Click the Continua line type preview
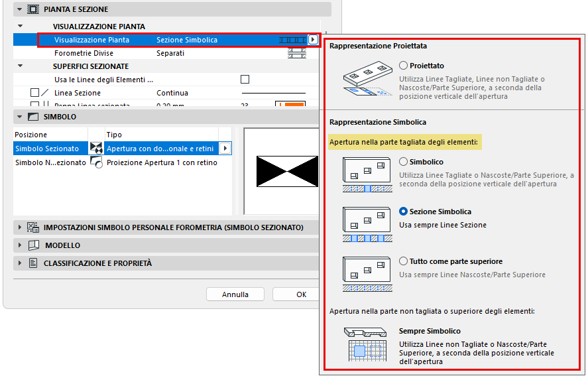Image resolution: width=588 pixels, height=378 pixels. [274, 93]
